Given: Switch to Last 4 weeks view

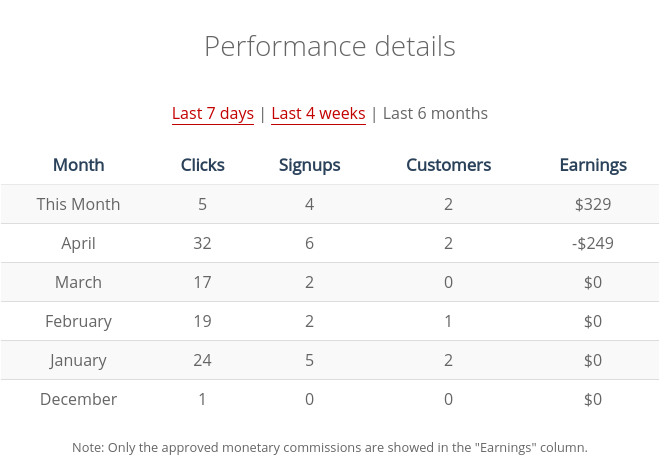Looking at the screenshot, I should pos(318,113).
